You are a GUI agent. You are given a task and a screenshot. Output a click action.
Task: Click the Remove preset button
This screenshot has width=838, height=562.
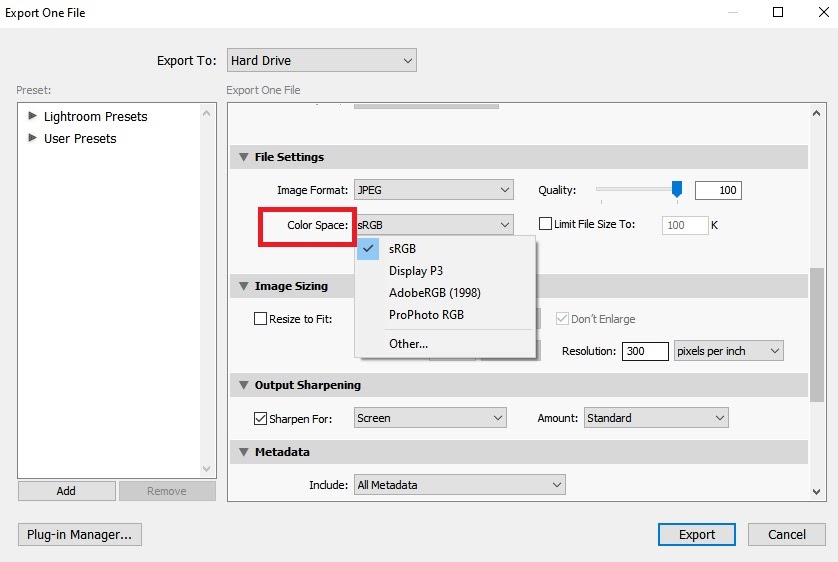coord(167,491)
